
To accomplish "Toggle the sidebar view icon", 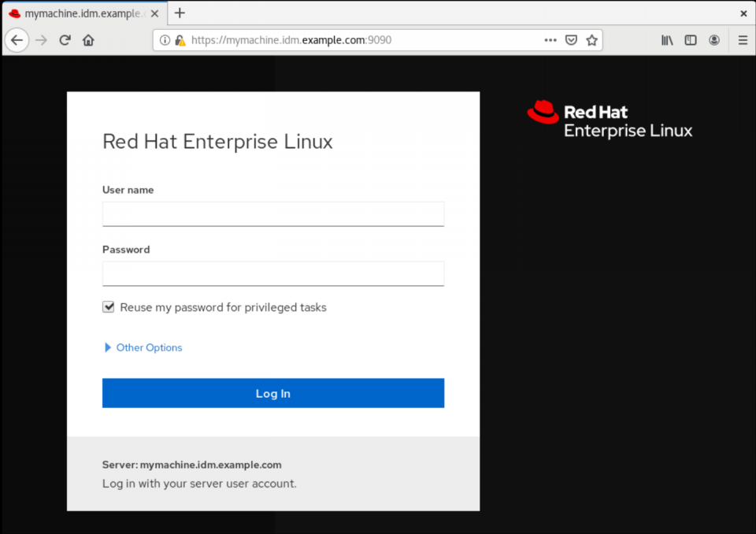I will click(691, 40).
